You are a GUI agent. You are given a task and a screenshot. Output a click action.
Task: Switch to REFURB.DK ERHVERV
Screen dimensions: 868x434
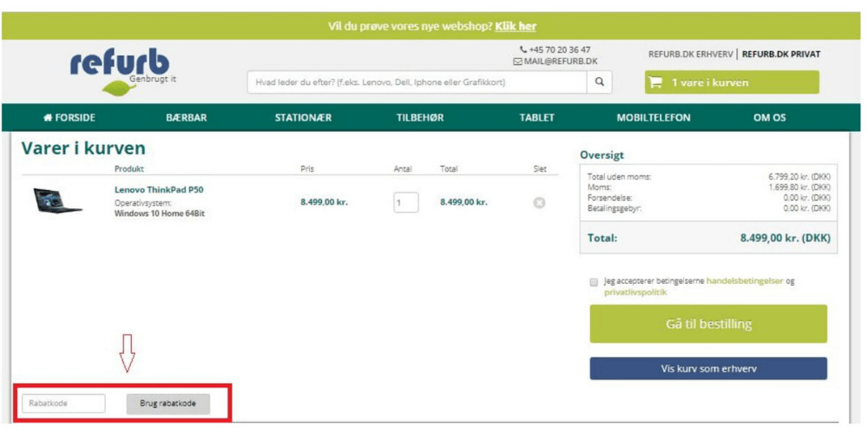point(691,54)
